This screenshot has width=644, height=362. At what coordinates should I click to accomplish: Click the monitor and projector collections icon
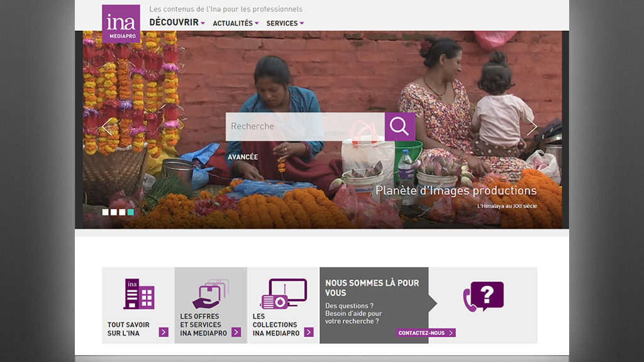pyautogui.click(x=283, y=293)
